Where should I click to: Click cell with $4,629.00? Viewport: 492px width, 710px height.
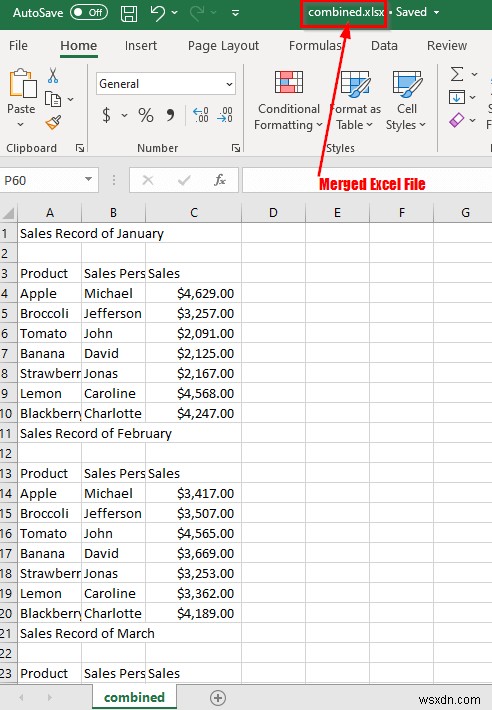194,293
